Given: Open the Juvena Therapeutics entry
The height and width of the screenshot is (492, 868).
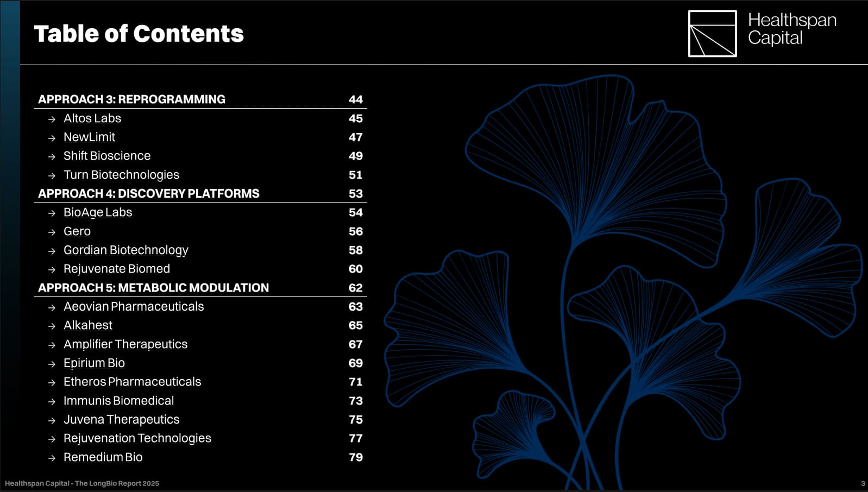Looking at the screenshot, I should tap(121, 419).
